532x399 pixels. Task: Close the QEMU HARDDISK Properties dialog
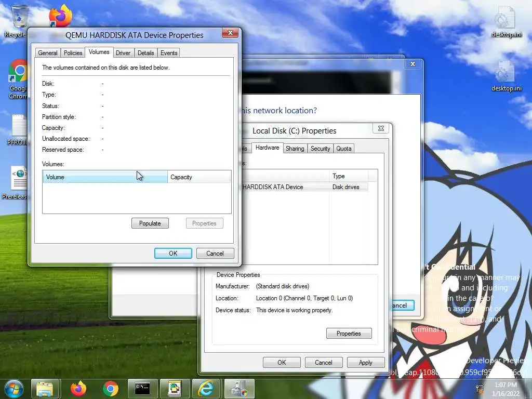tap(230, 33)
